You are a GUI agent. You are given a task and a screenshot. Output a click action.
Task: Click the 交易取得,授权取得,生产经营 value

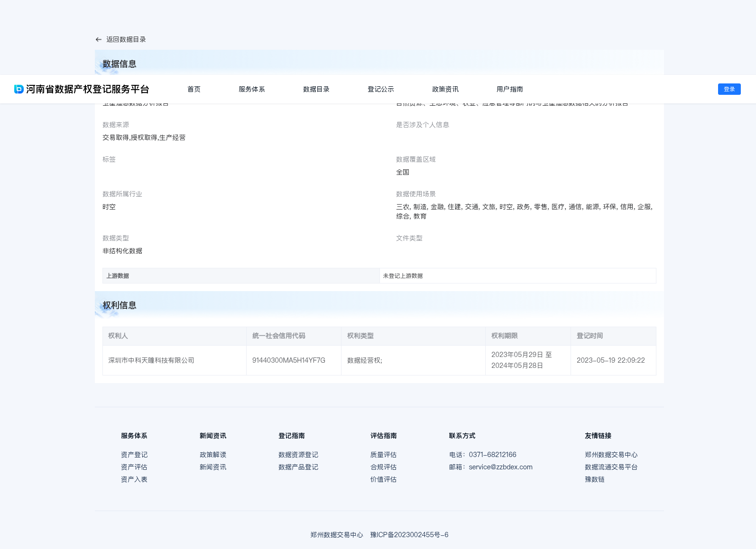point(144,137)
